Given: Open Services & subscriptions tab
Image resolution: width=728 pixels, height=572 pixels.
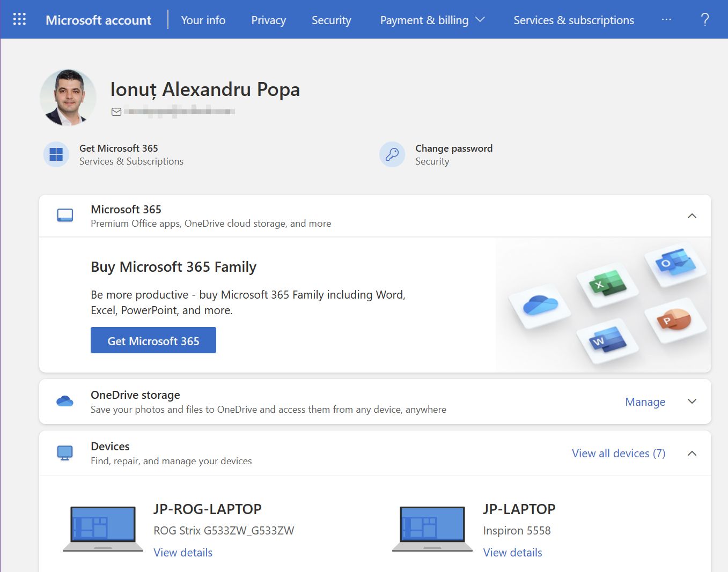Looking at the screenshot, I should [x=574, y=20].
